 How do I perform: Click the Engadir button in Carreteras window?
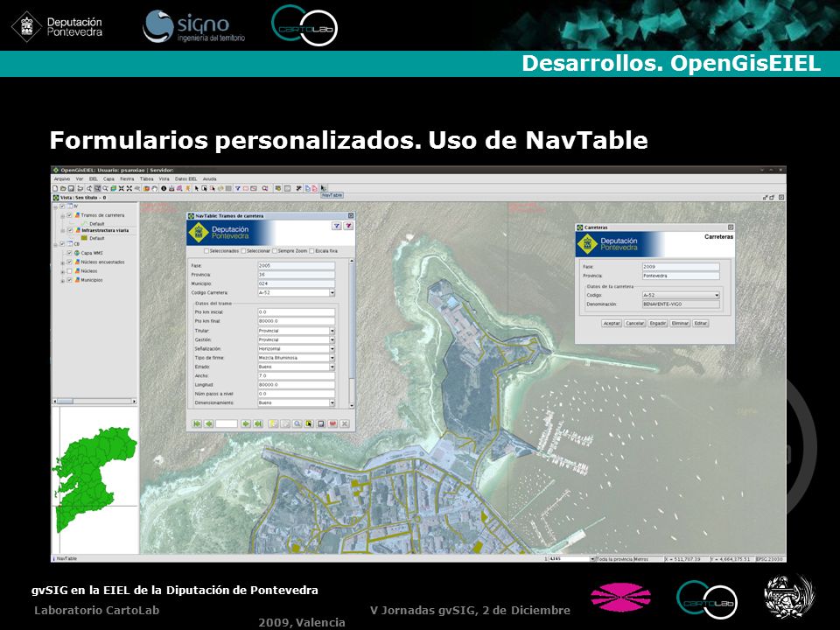tap(658, 324)
